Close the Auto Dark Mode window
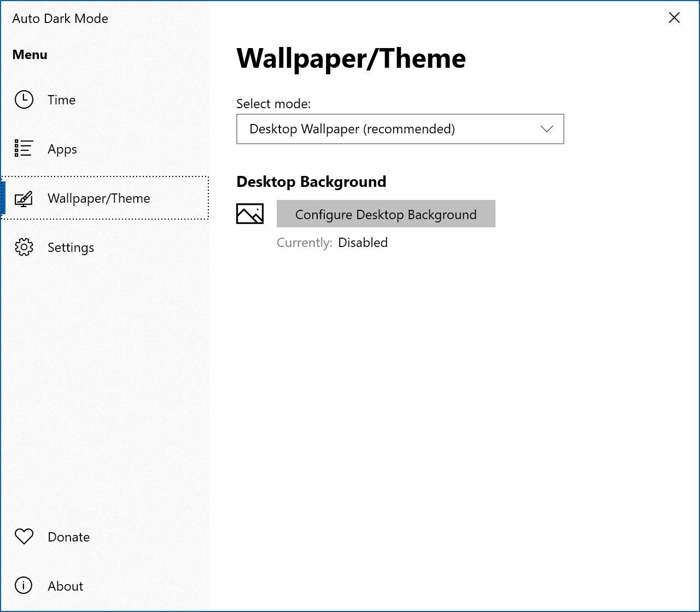700x612 pixels. coord(674,17)
